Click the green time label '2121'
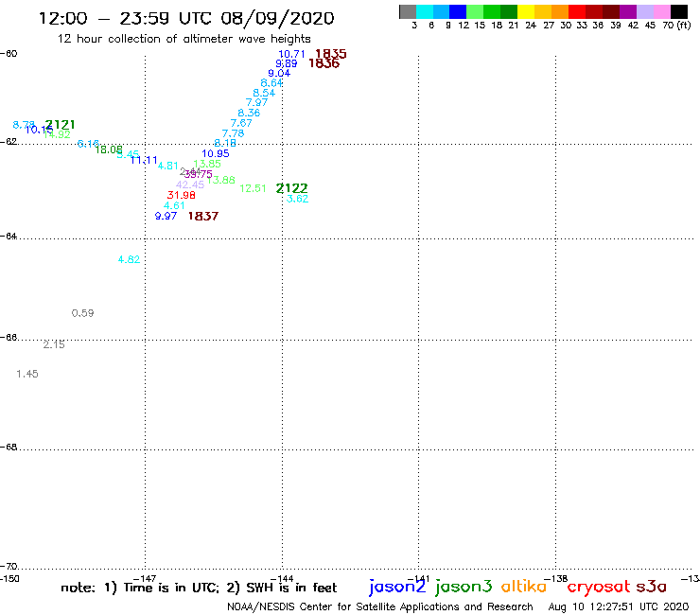Viewport: 700px width, 615px height. pyautogui.click(x=61, y=125)
